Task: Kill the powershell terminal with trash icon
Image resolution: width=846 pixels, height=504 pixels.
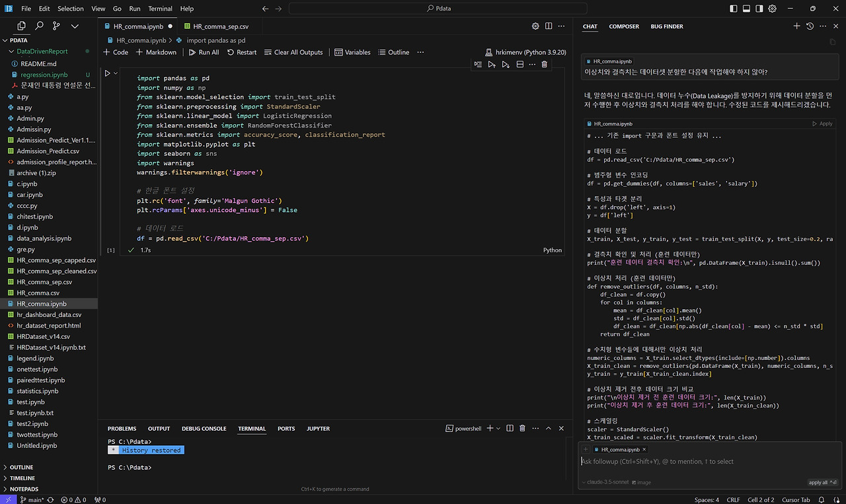Action: (x=522, y=429)
